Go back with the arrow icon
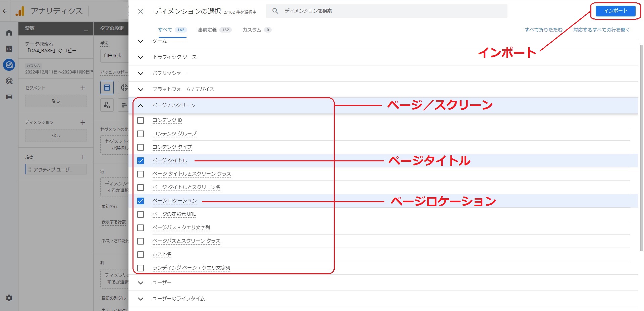This screenshot has height=311, width=644. (x=5, y=11)
